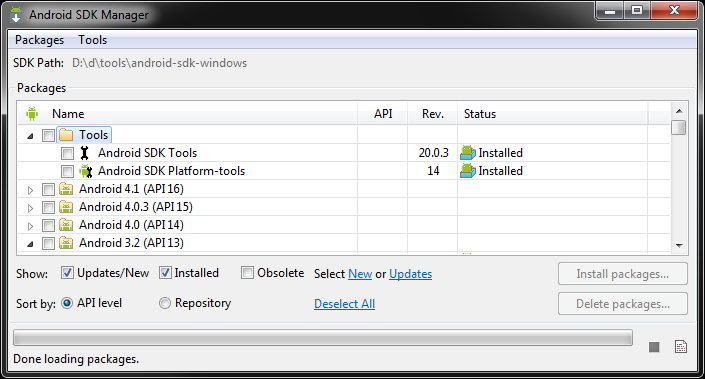
Task: Uncheck the Updates/New show filter
Action: pos(67,272)
